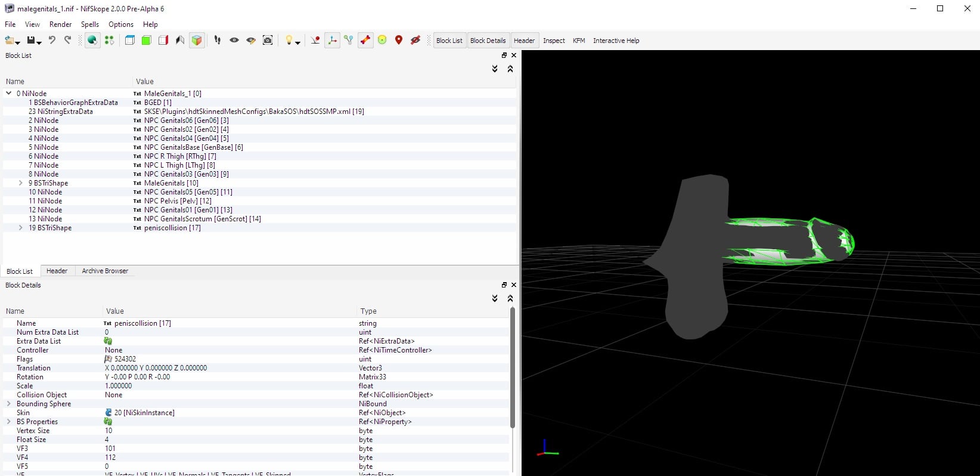
Task: Click the Block Details vertical scrollbar
Action: point(512,367)
